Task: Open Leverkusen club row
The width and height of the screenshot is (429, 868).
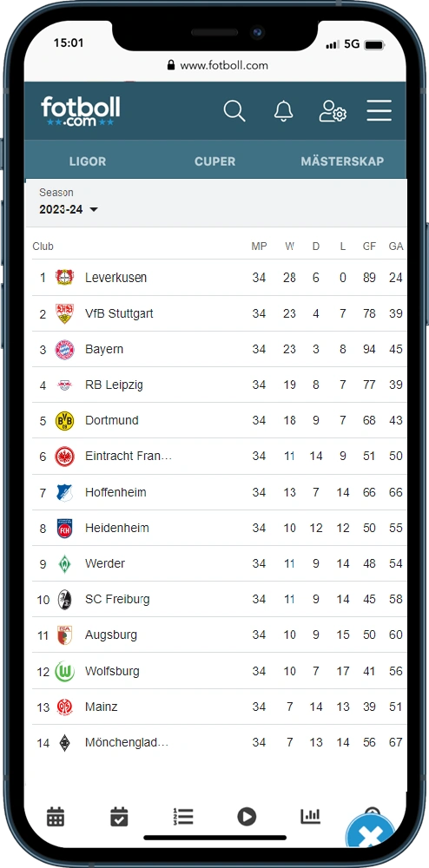Action: tap(219, 278)
